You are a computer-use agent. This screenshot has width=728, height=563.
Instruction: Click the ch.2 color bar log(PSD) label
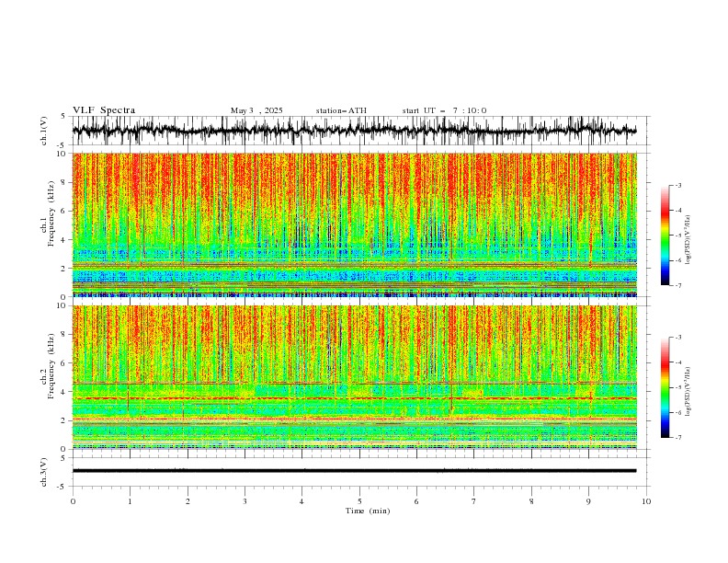(688, 391)
